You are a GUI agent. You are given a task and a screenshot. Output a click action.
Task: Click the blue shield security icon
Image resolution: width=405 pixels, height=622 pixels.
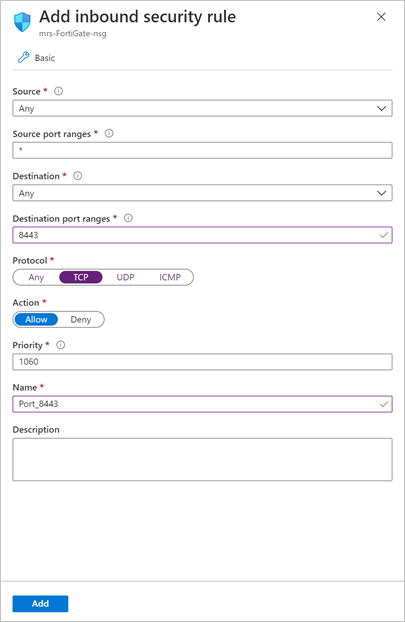point(22,22)
